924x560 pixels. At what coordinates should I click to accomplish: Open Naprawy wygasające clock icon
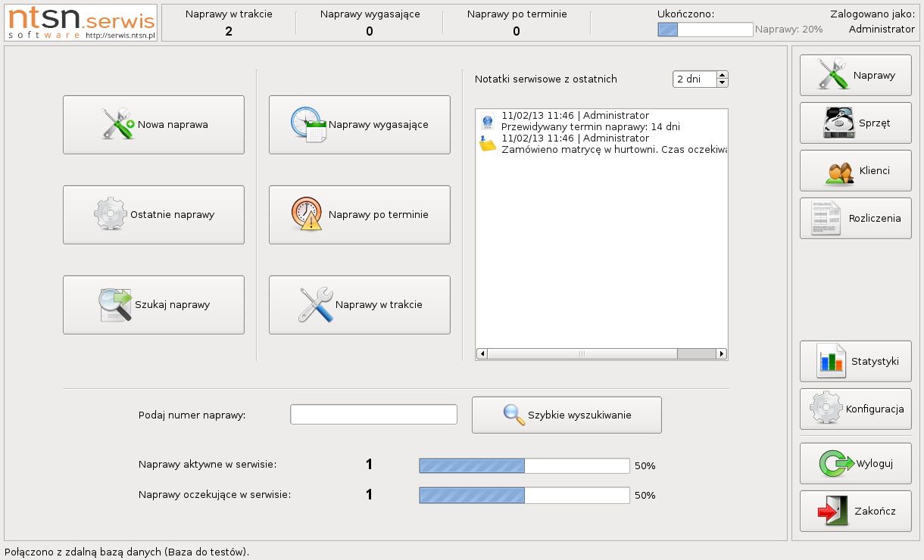click(308, 125)
